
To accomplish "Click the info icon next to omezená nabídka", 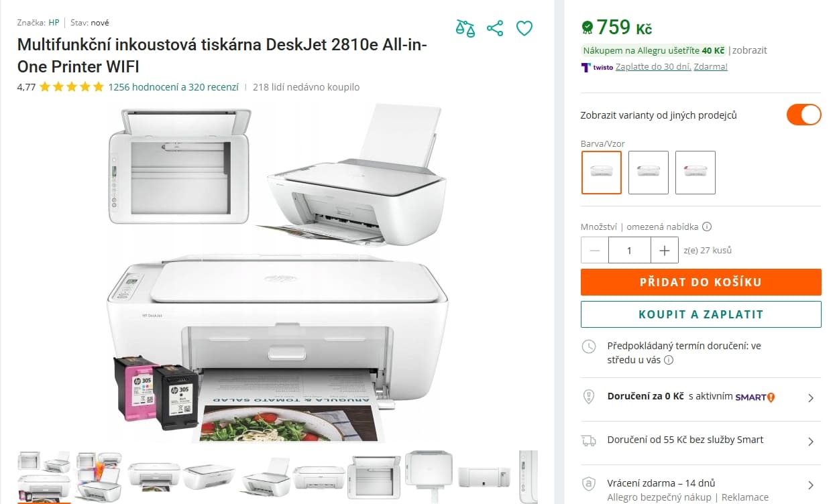I will (x=707, y=227).
